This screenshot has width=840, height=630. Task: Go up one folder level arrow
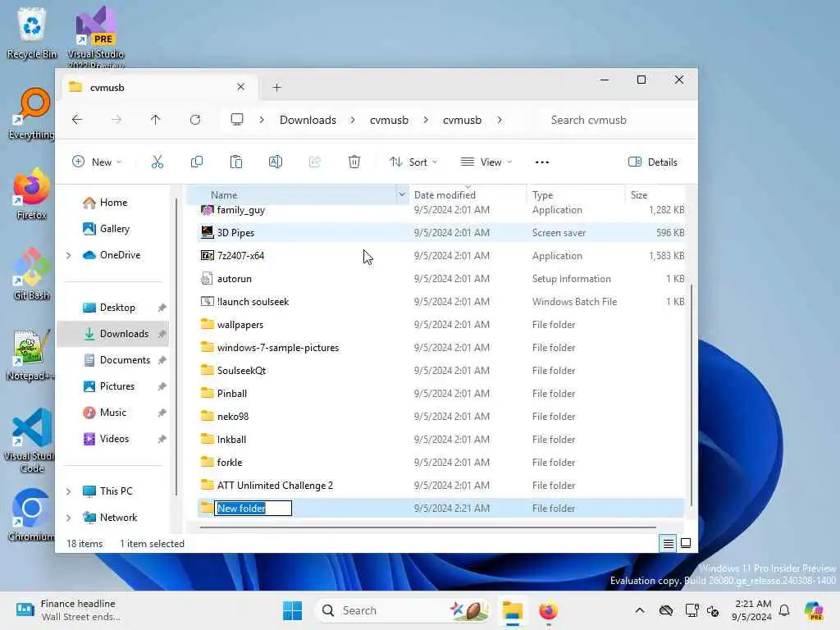pos(155,120)
